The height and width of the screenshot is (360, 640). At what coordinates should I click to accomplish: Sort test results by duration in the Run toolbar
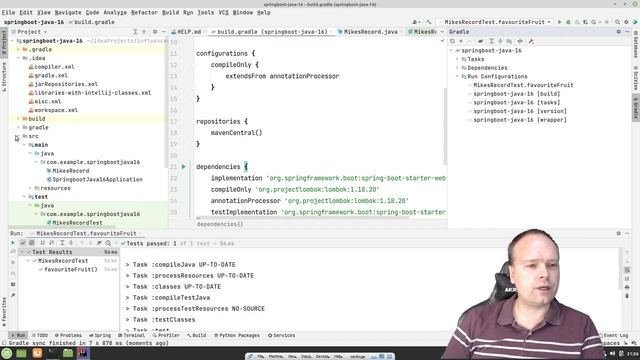(51, 243)
